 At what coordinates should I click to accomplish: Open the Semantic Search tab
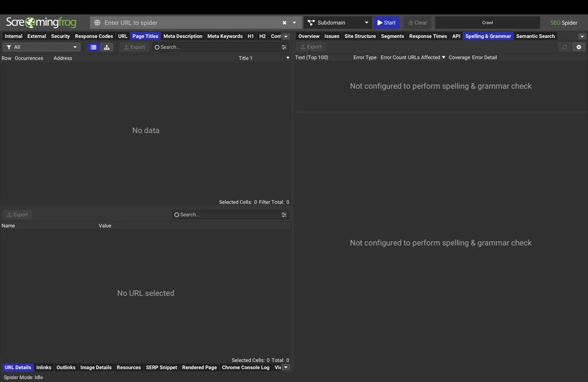(x=535, y=36)
